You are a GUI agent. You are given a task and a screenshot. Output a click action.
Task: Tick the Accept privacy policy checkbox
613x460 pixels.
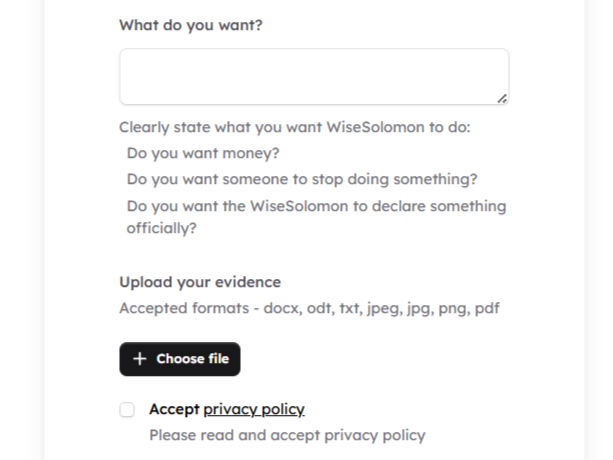point(127,409)
